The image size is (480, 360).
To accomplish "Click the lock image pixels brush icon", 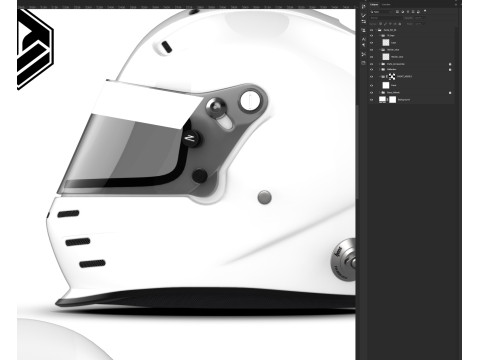I will [x=385, y=24].
